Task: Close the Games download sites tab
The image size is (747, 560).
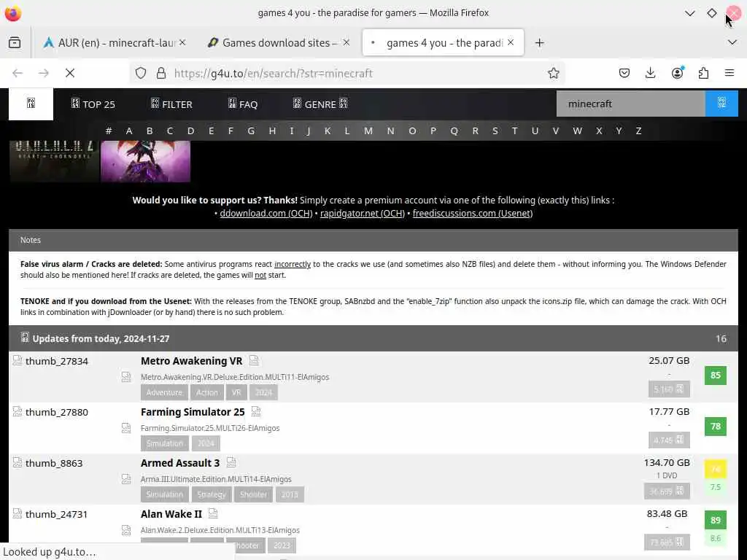Action: (347, 42)
